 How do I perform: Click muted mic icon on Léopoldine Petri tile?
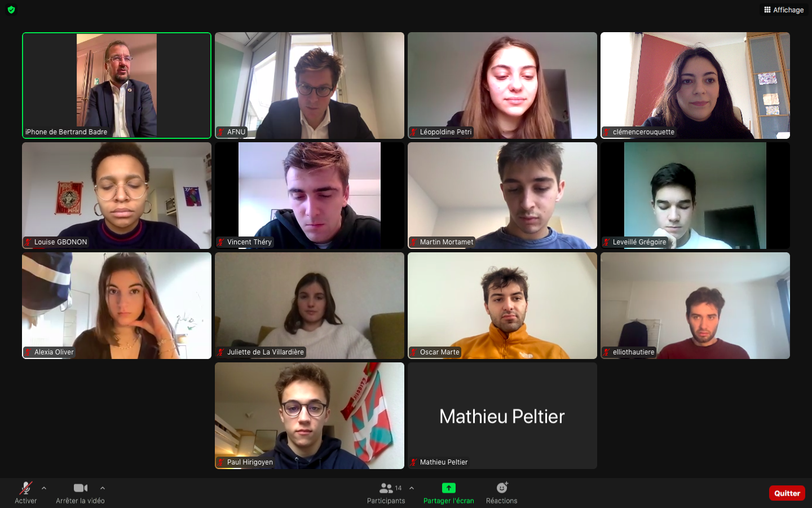coord(413,132)
